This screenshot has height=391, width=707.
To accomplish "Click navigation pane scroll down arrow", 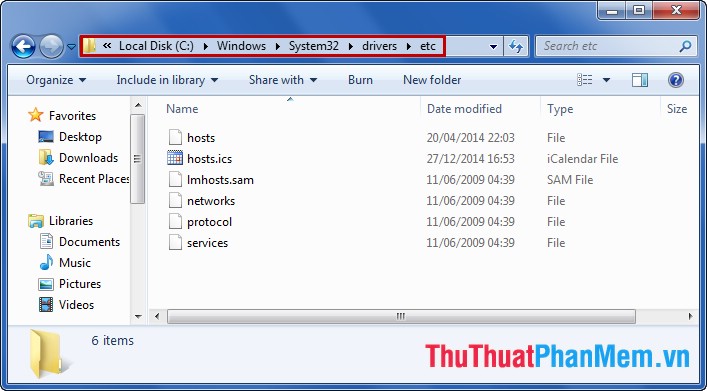I will point(138,317).
